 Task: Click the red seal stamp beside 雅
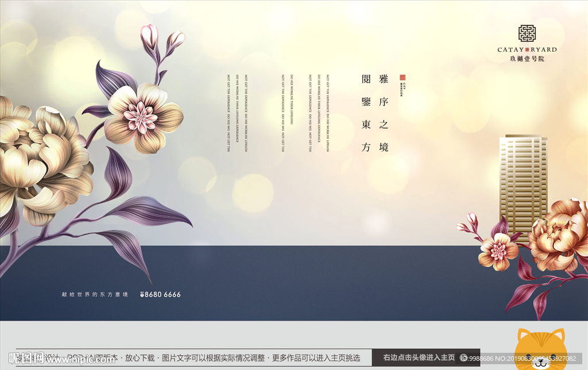pyautogui.click(x=403, y=78)
